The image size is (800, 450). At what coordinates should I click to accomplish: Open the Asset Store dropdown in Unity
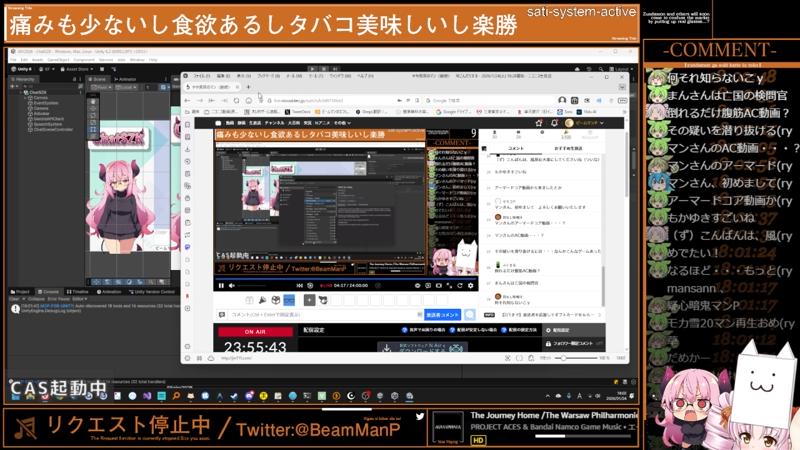[77, 69]
